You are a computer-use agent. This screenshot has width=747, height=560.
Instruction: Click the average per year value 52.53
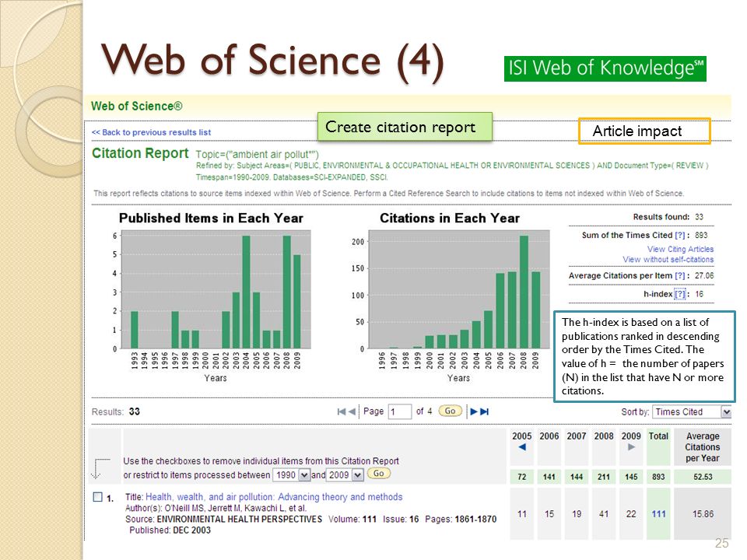[x=703, y=477]
